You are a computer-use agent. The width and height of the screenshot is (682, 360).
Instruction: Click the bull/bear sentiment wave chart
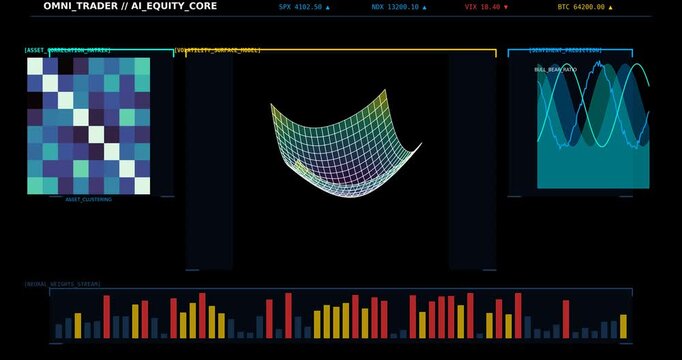[593, 125]
